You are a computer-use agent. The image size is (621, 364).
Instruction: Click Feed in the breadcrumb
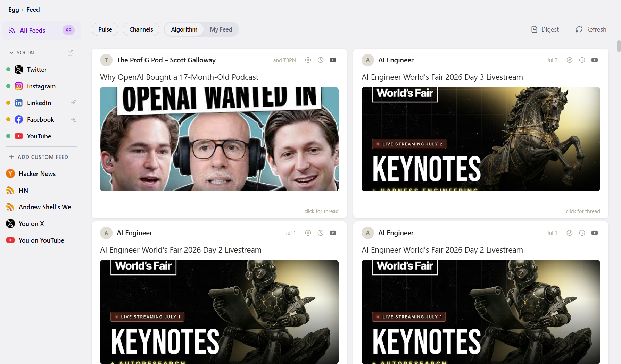[x=33, y=10]
